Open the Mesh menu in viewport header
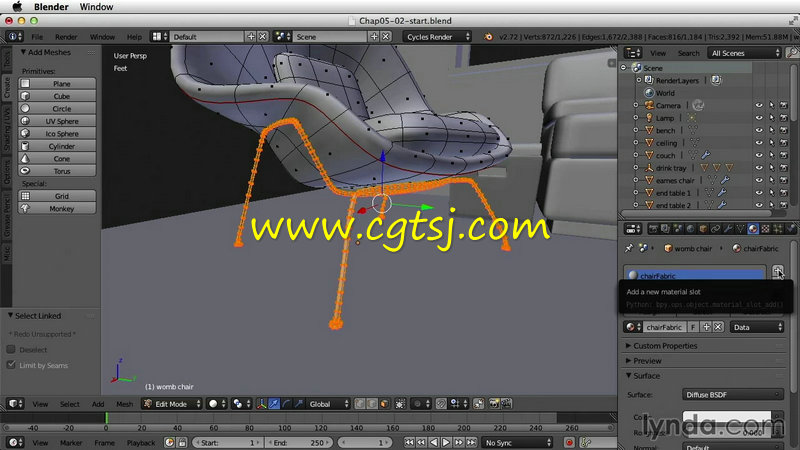 pyautogui.click(x=124, y=404)
